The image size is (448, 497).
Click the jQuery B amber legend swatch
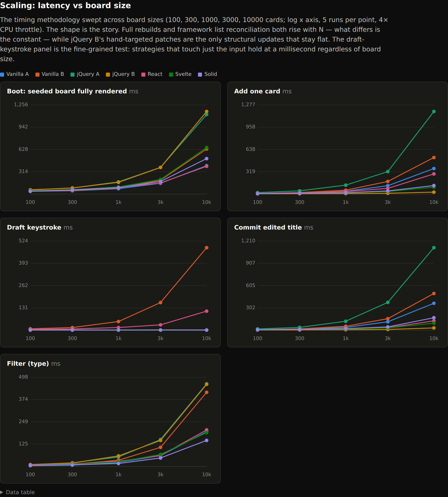(108, 75)
